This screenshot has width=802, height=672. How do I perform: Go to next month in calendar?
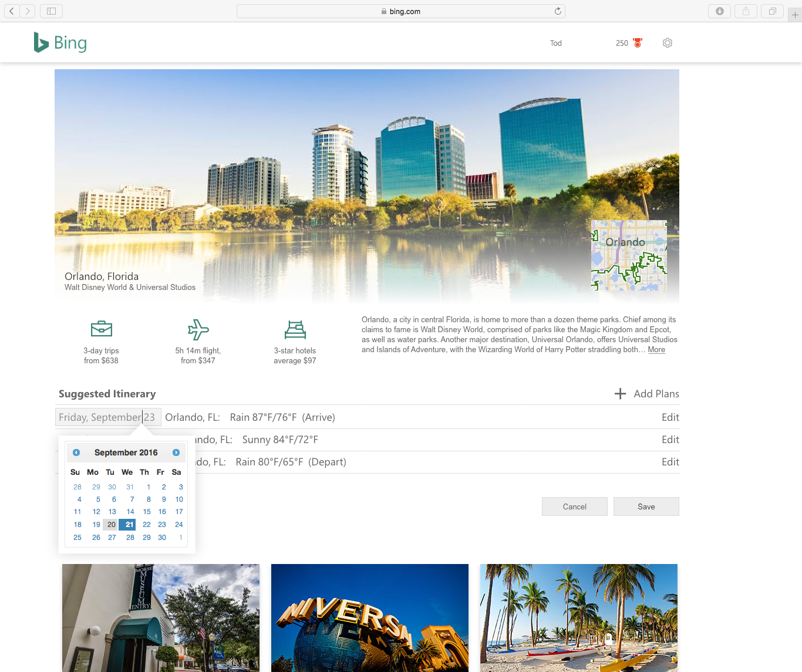pyautogui.click(x=176, y=452)
